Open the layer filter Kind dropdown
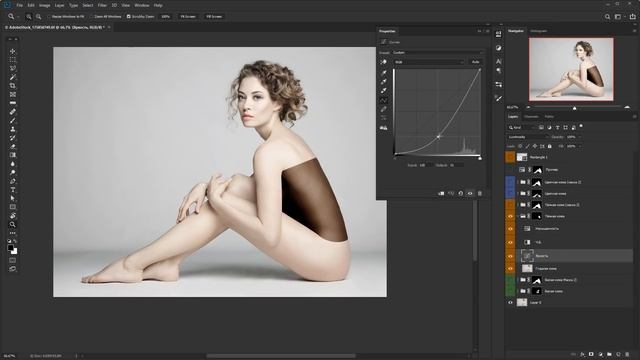The height and width of the screenshot is (360, 640). coord(522,128)
